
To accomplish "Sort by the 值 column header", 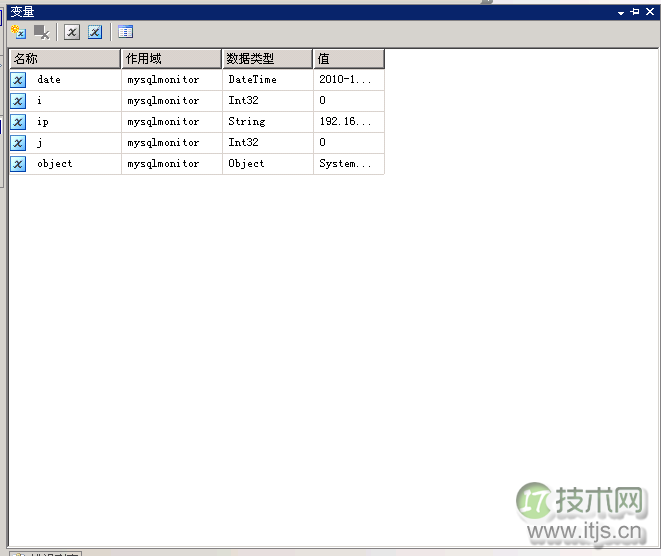I will [349, 59].
